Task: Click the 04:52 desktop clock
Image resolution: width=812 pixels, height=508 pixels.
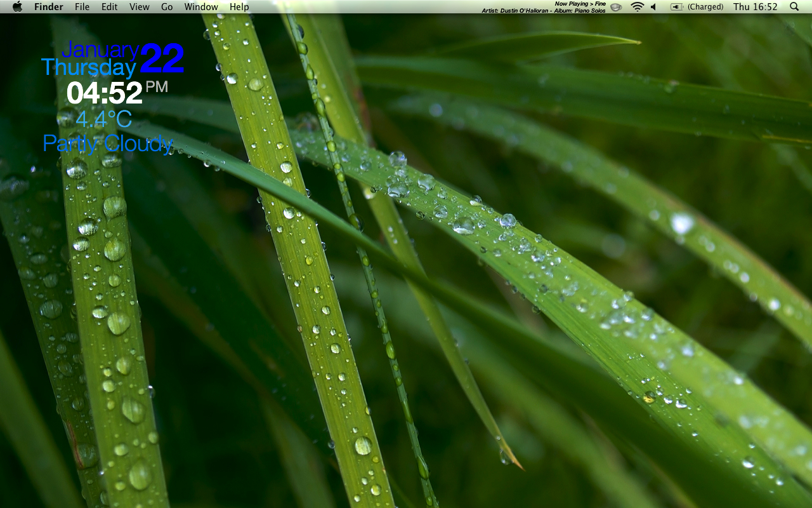Action: (x=104, y=93)
